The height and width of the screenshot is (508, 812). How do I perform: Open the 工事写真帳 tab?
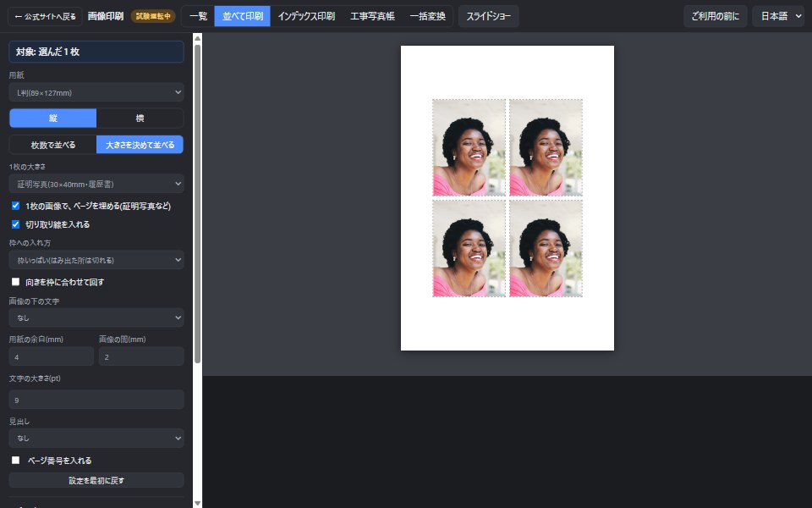[x=372, y=16]
